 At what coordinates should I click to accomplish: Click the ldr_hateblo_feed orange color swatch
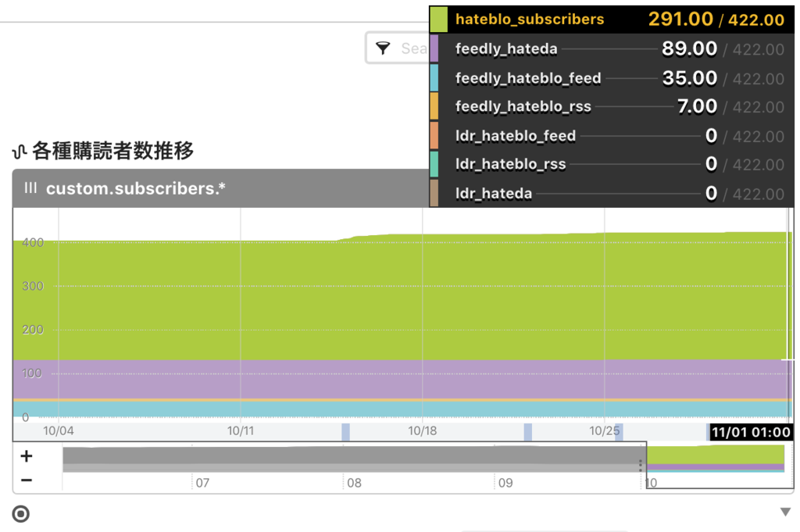(x=434, y=135)
